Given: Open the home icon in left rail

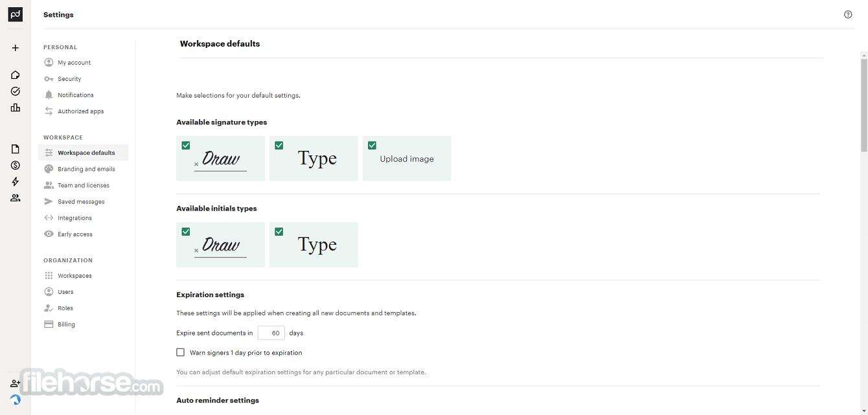Looking at the screenshot, I should [16, 75].
